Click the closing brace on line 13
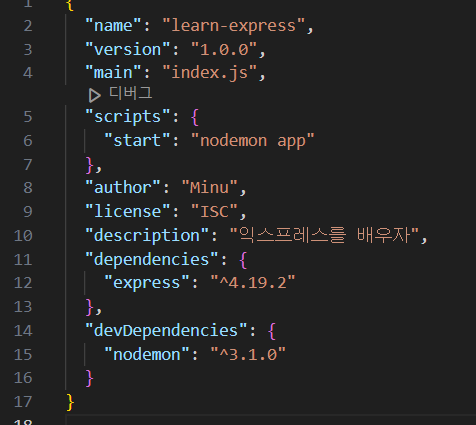Screen dimensions: 476x425 pyautogui.click(x=90, y=307)
